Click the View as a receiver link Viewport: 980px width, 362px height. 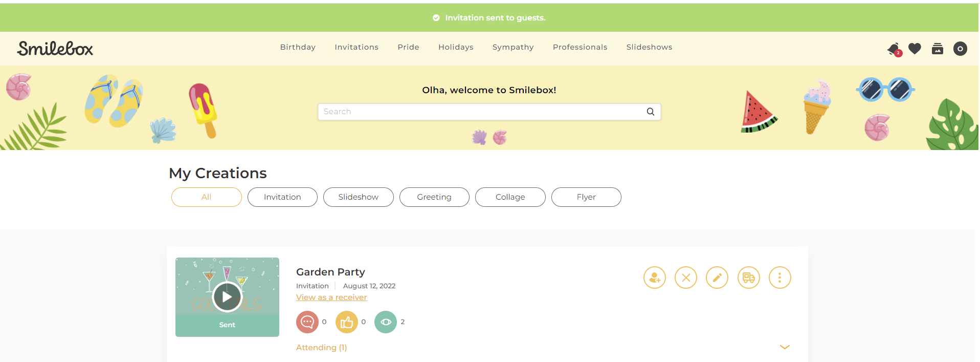(x=331, y=297)
